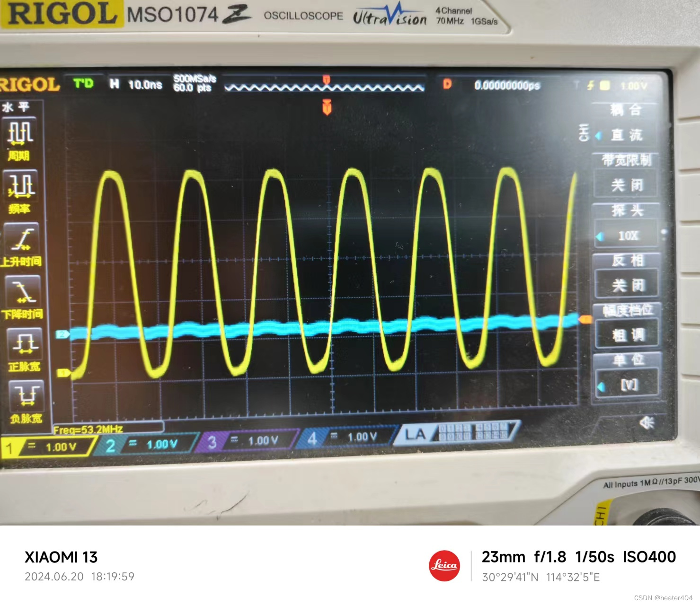Viewport: 700px width, 605px height.
Task: Click the waveform memory overview bar
Action: tap(324, 88)
